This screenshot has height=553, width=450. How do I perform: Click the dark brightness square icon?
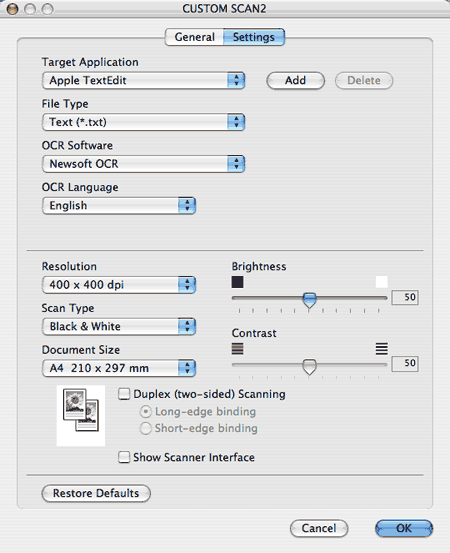(237, 282)
